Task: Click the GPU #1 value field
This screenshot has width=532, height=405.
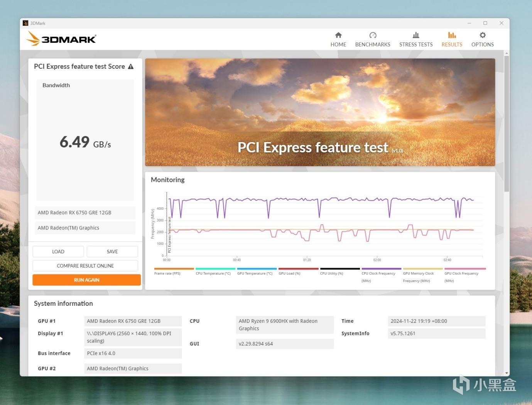Action: [133, 321]
